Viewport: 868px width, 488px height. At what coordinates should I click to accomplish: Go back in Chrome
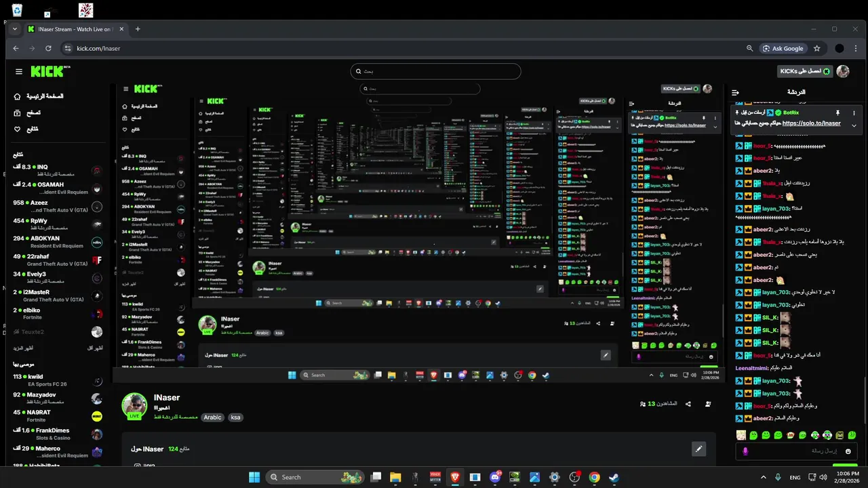tap(16, 48)
